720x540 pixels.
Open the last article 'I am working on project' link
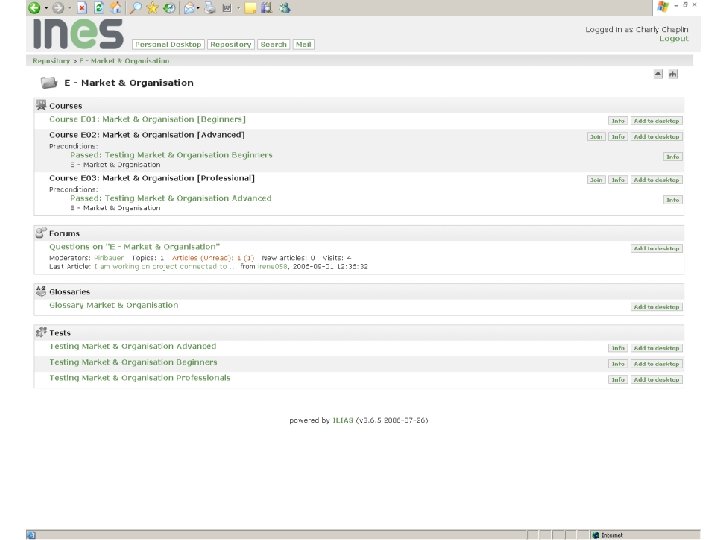click(x=164, y=266)
